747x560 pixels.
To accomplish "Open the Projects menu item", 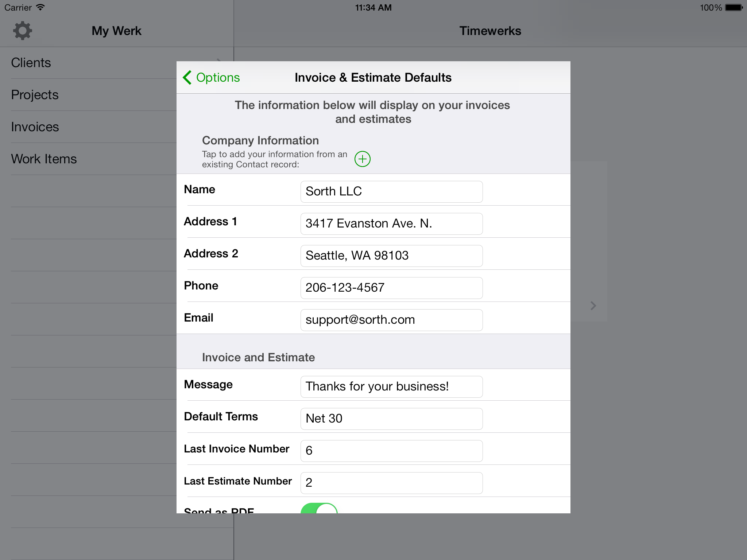I will [35, 95].
